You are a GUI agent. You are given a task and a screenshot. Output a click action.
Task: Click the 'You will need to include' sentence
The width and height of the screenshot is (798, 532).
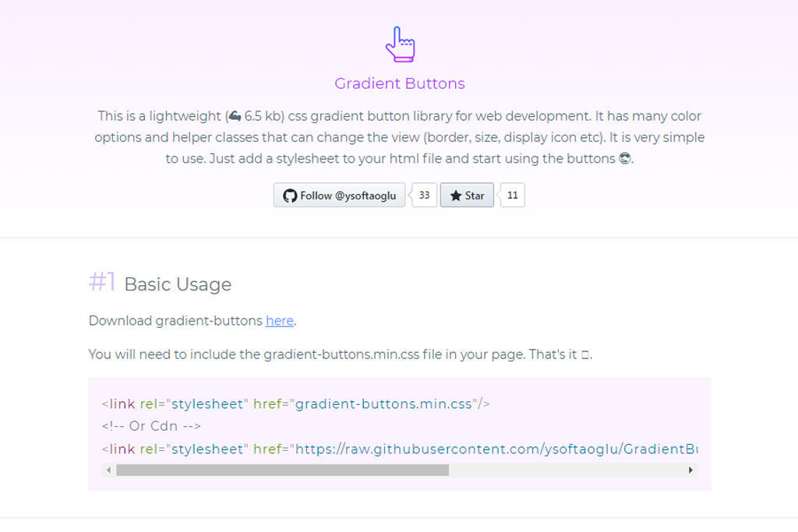[341, 354]
